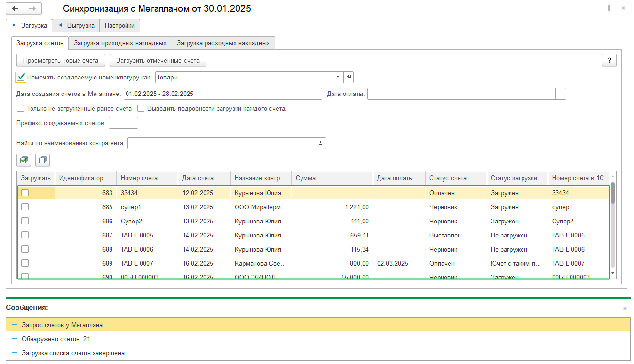The width and height of the screenshot is (634, 364).
Task: Click open icon next to Товары field
Action: [x=349, y=77]
